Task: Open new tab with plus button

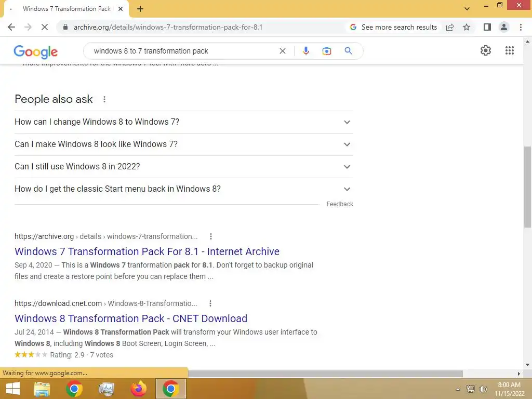Action: pyautogui.click(x=140, y=9)
